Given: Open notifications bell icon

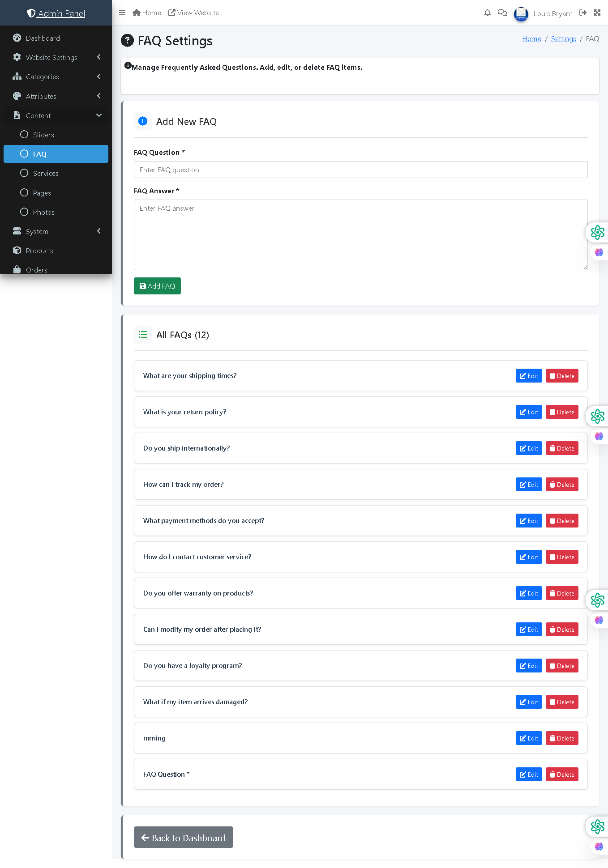Looking at the screenshot, I should [x=488, y=13].
